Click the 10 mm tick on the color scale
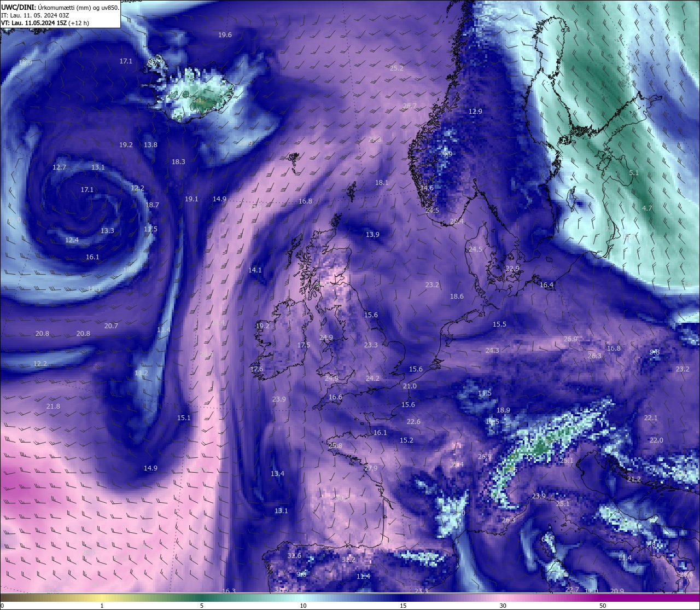Viewport: 700px width, 610px height. pyautogui.click(x=303, y=605)
